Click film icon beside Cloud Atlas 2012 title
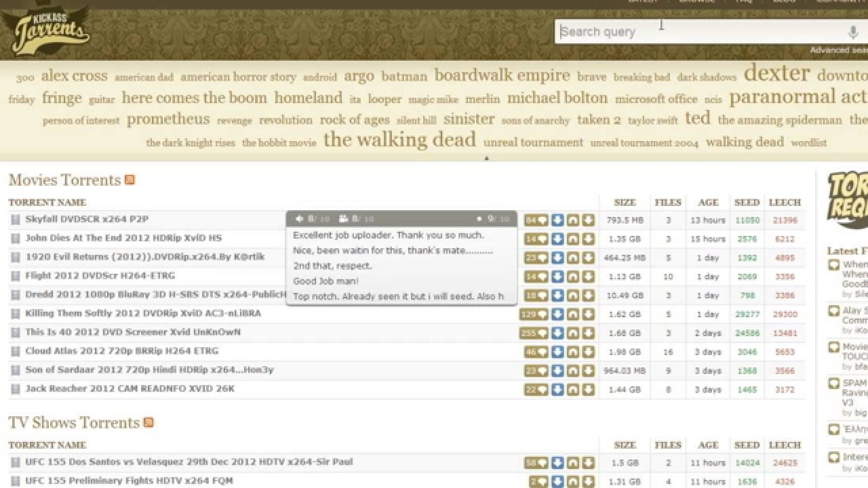The width and height of the screenshot is (868, 488). 15,352
